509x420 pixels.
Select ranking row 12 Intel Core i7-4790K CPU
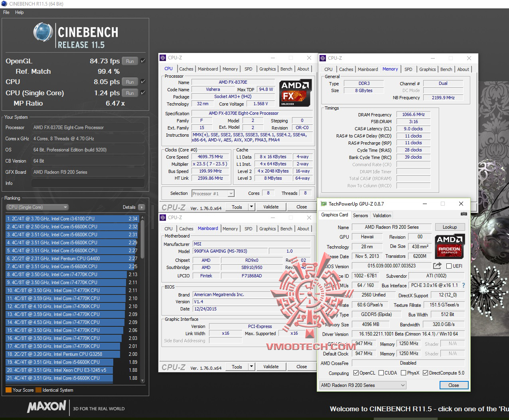(72, 306)
